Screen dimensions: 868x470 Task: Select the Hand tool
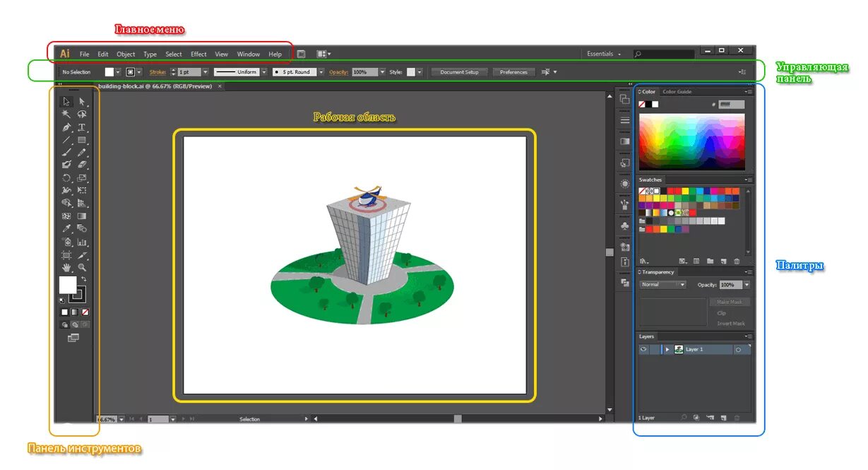click(66, 267)
